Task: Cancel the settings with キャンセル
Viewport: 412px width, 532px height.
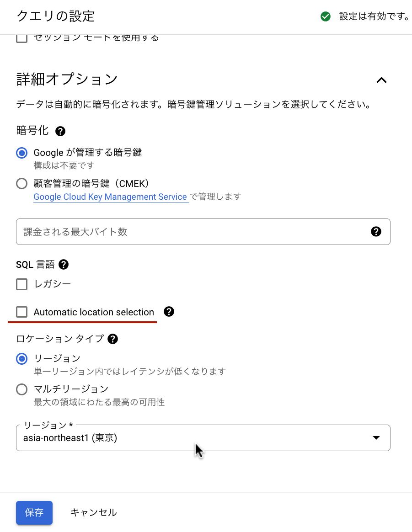Action: 93,512
